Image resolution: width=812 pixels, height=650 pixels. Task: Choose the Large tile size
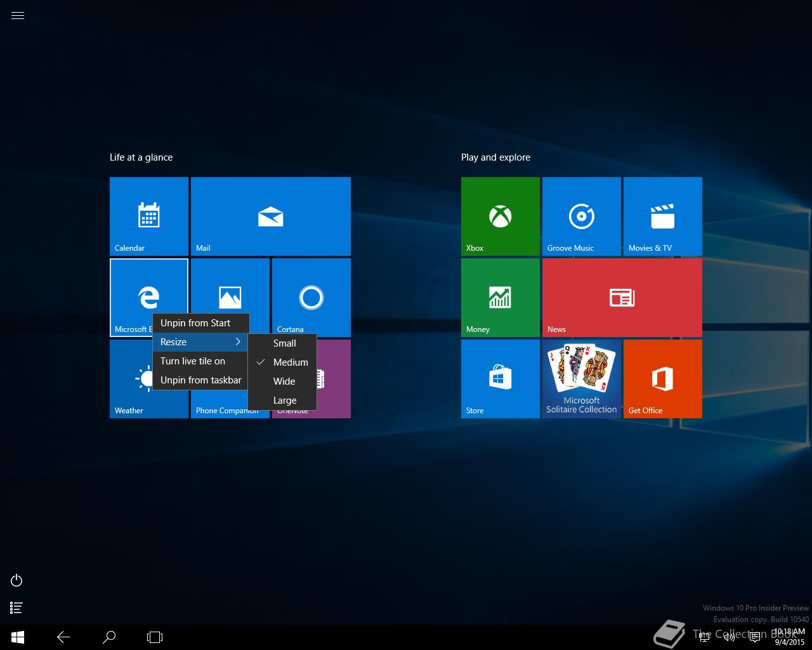[282, 401]
